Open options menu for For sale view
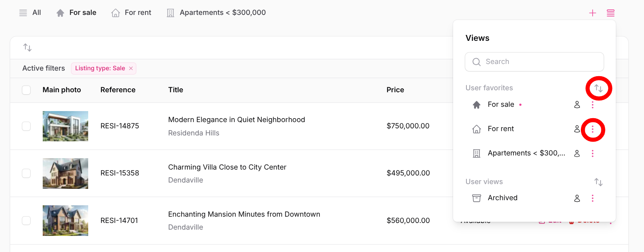Image resolution: width=644 pixels, height=252 pixels. point(592,105)
